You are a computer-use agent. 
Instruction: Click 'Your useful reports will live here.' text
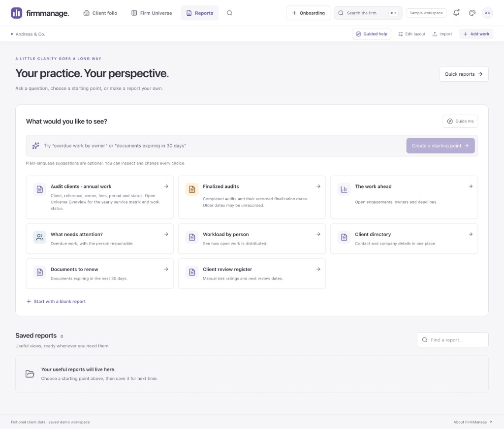[78, 369]
